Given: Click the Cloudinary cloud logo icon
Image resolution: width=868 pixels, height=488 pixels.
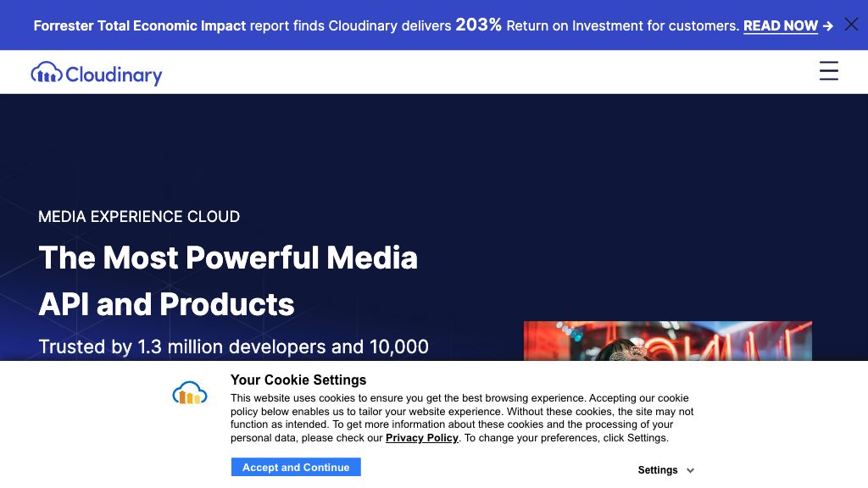Looking at the screenshot, I should pos(46,73).
